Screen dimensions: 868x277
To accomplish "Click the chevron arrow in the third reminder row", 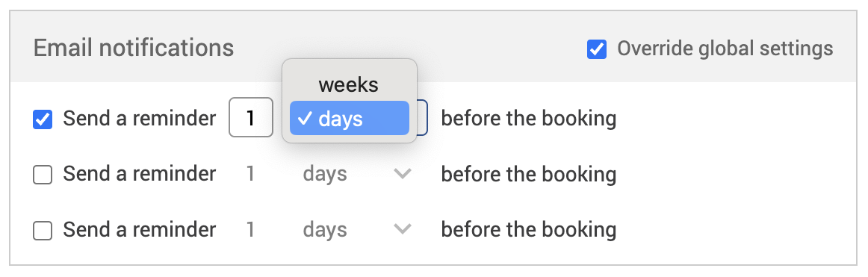I will [x=403, y=229].
